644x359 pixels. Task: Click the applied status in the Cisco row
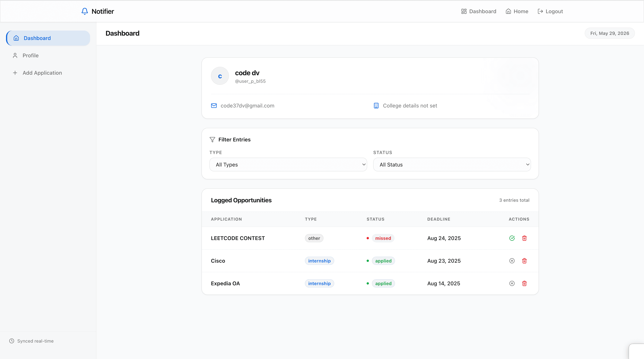tap(383, 261)
